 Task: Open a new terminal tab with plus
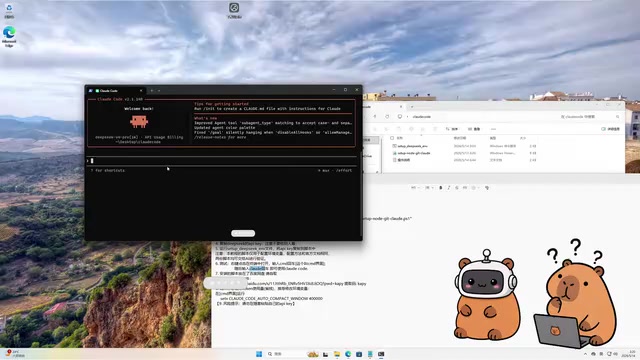(152, 91)
